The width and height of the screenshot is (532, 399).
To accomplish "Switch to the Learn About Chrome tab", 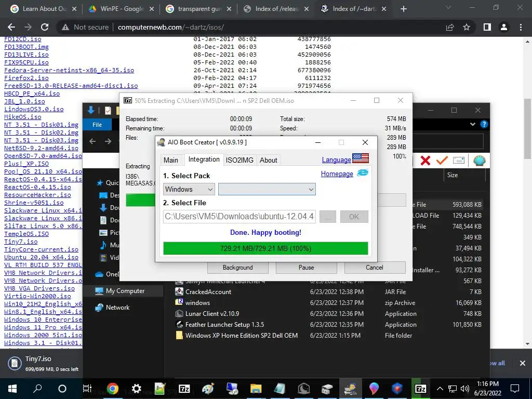I will 44,9.
